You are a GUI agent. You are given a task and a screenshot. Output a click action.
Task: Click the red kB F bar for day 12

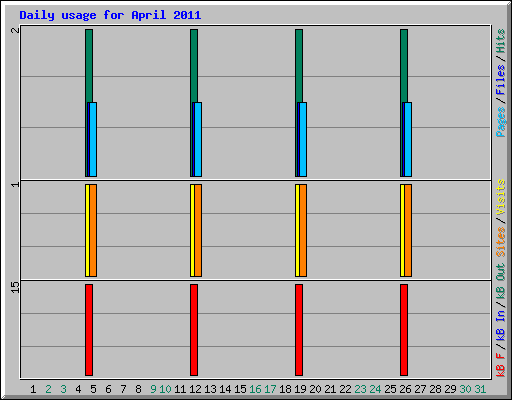pos(194,330)
